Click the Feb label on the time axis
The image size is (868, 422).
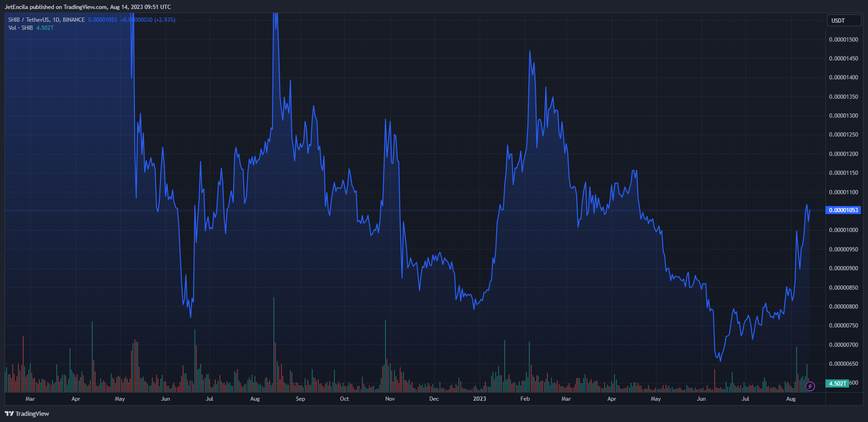click(x=525, y=399)
